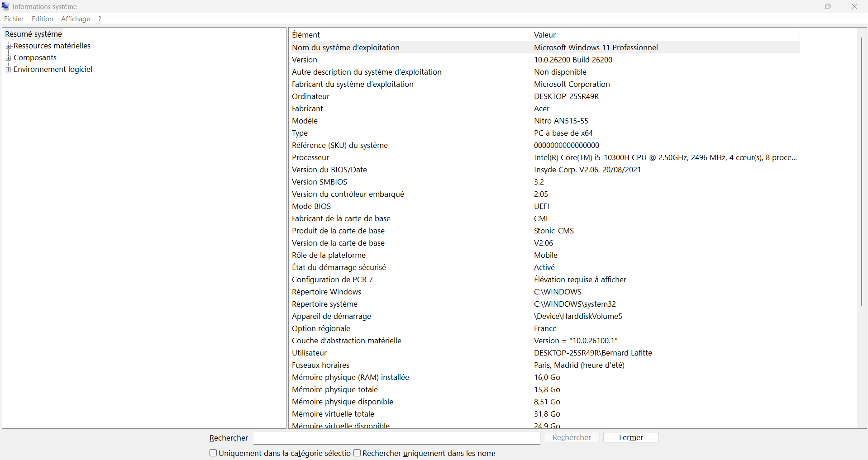Select the value Stonic_CMS
The image size is (868, 460).
554,231
